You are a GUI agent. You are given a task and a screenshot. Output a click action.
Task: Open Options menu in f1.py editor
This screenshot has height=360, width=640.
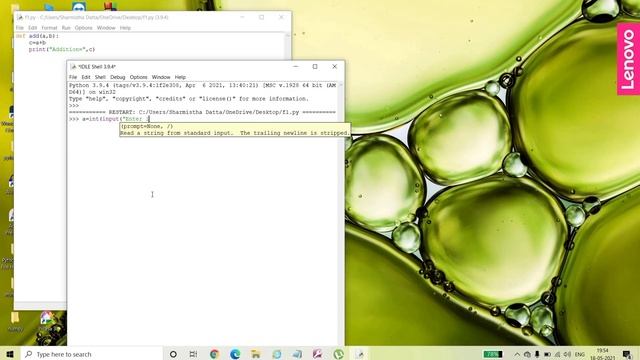(84, 28)
